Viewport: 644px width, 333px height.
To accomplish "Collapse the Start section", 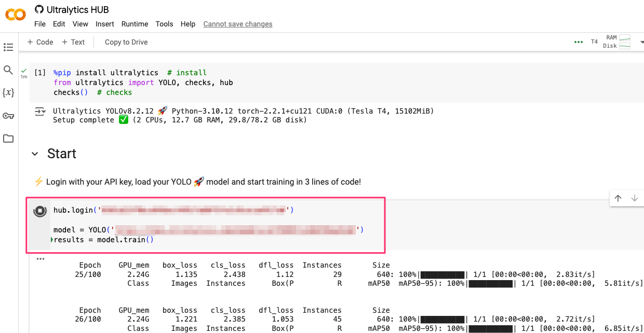I will (x=35, y=154).
